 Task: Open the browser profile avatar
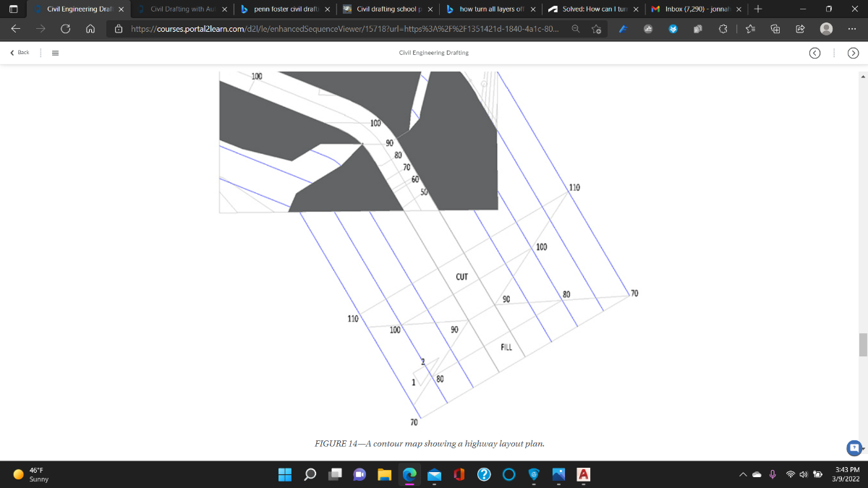click(826, 29)
